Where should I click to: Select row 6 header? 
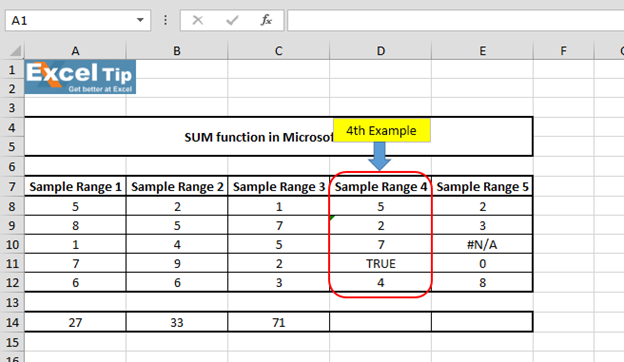pyautogui.click(x=12, y=167)
